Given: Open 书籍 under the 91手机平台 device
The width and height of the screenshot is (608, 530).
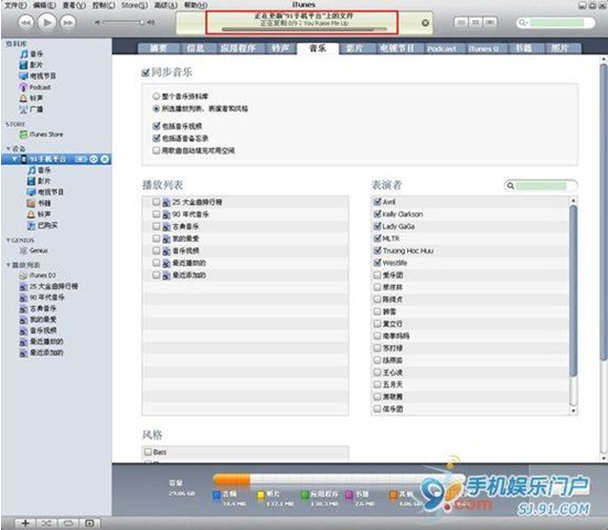Looking at the screenshot, I should point(39,203).
